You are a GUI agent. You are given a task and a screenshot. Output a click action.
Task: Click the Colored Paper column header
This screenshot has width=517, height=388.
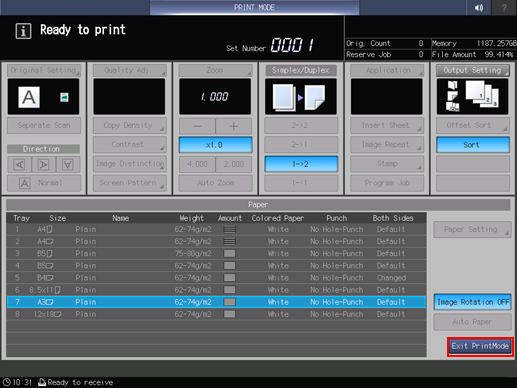click(x=278, y=218)
